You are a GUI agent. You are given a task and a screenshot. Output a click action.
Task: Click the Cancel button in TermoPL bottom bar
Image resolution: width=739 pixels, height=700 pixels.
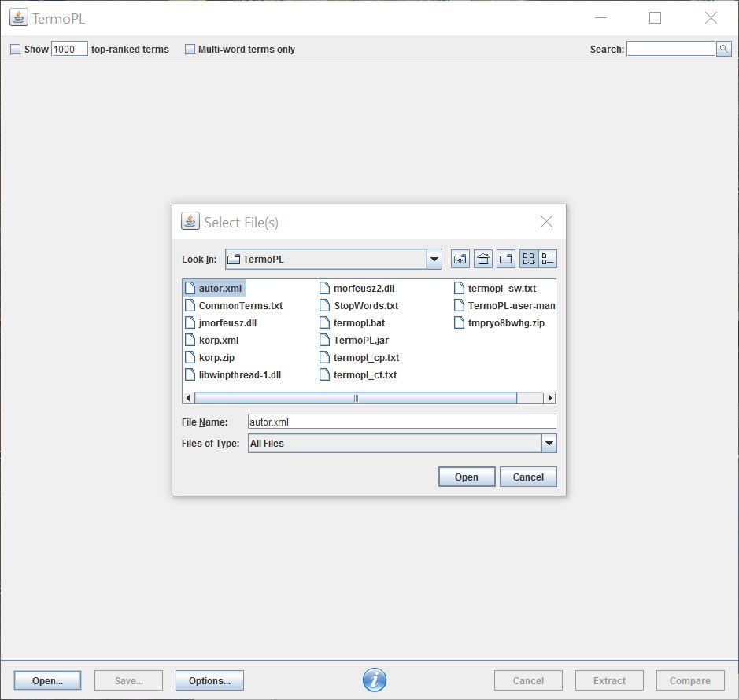[x=528, y=680]
